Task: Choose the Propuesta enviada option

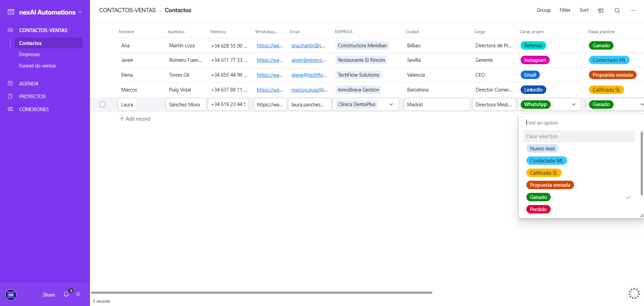Action: tap(550, 185)
